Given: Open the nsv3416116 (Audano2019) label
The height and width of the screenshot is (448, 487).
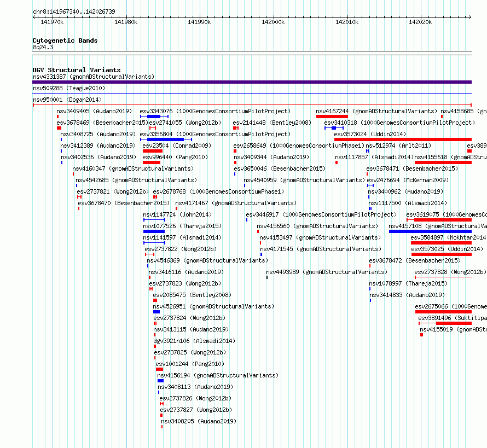Looking at the screenshot, I should pyautogui.click(x=186, y=272).
